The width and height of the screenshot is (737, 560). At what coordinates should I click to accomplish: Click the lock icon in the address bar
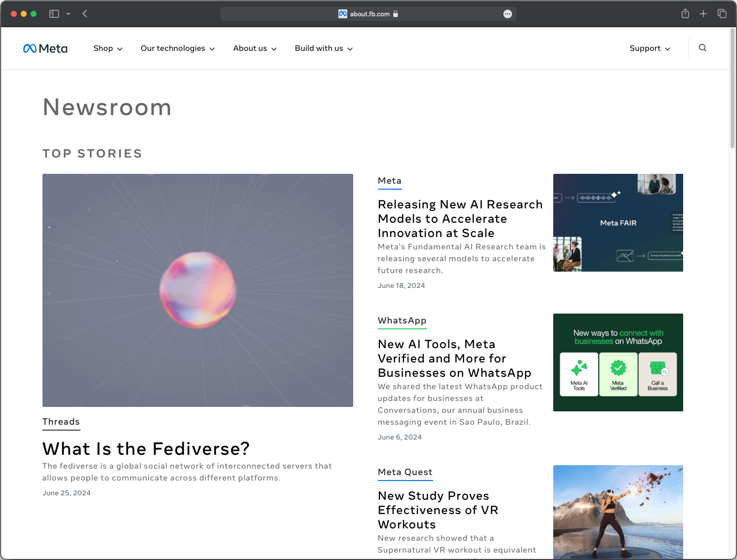[x=395, y=14]
